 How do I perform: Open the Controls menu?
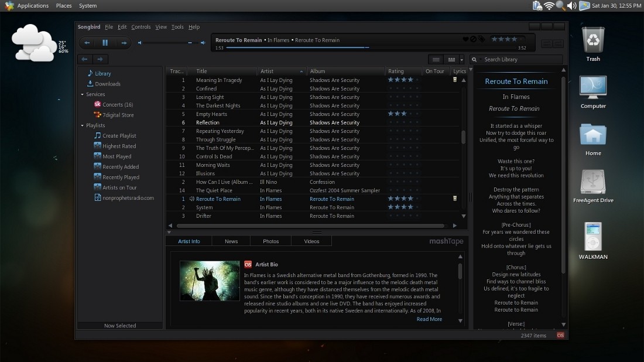click(141, 27)
